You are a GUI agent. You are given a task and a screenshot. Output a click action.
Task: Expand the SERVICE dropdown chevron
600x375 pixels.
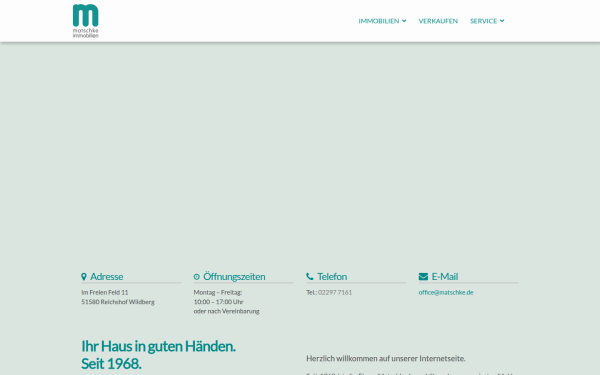click(502, 21)
